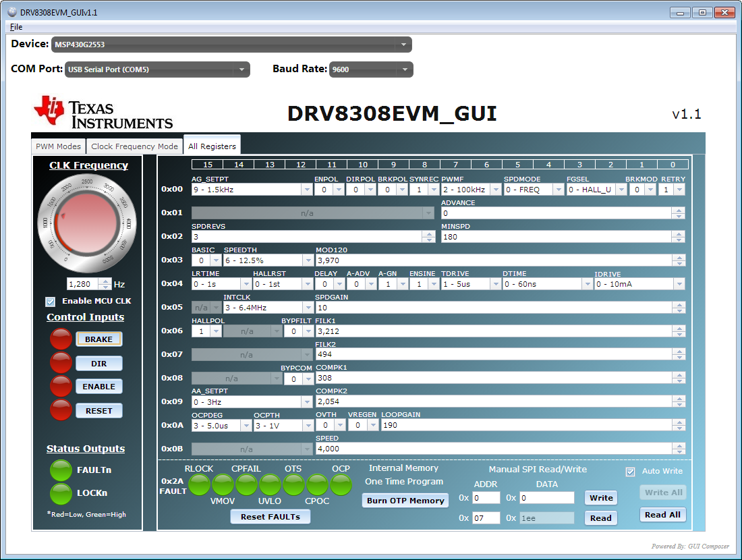742x560 pixels.
Task: Toggle the RESET control input
Action: [99, 411]
